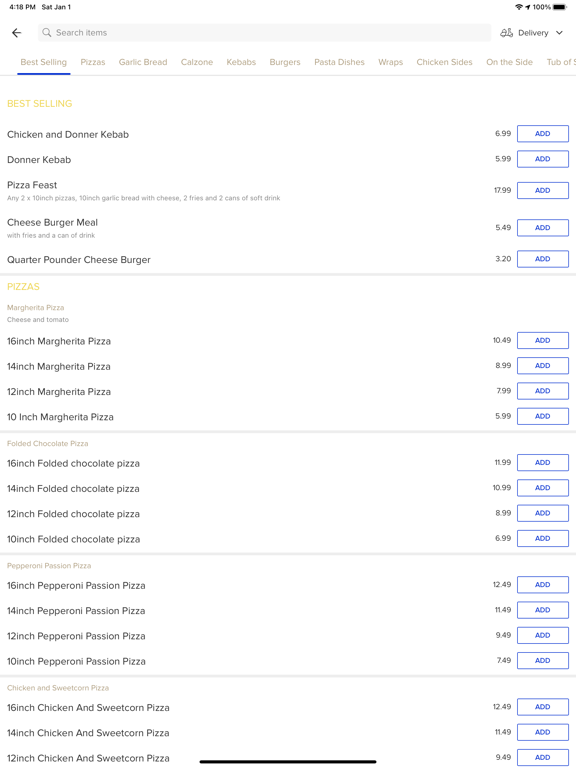Open the Calzone tab
This screenshot has height=768, width=576.
click(x=197, y=62)
